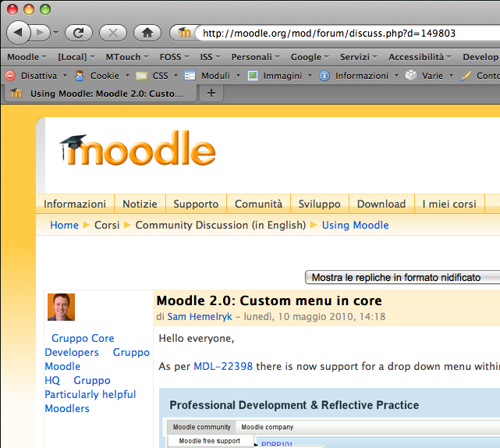Click the Varie brick icon

411,75
